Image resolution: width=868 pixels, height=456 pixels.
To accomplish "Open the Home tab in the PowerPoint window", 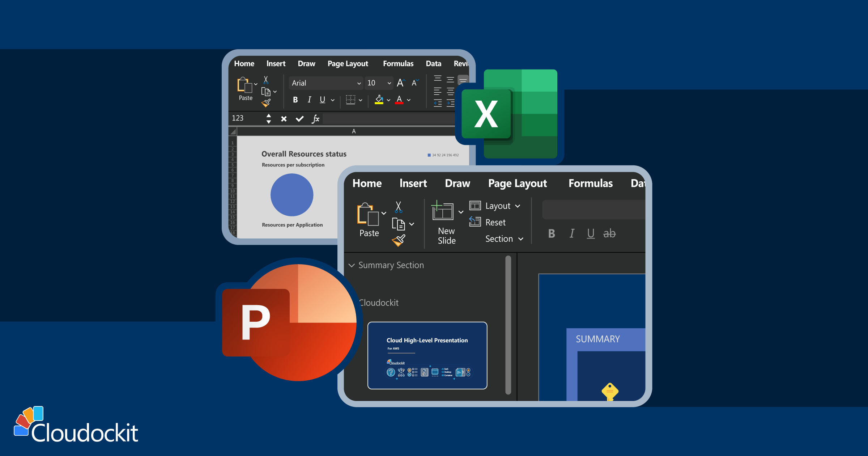I will [x=367, y=183].
